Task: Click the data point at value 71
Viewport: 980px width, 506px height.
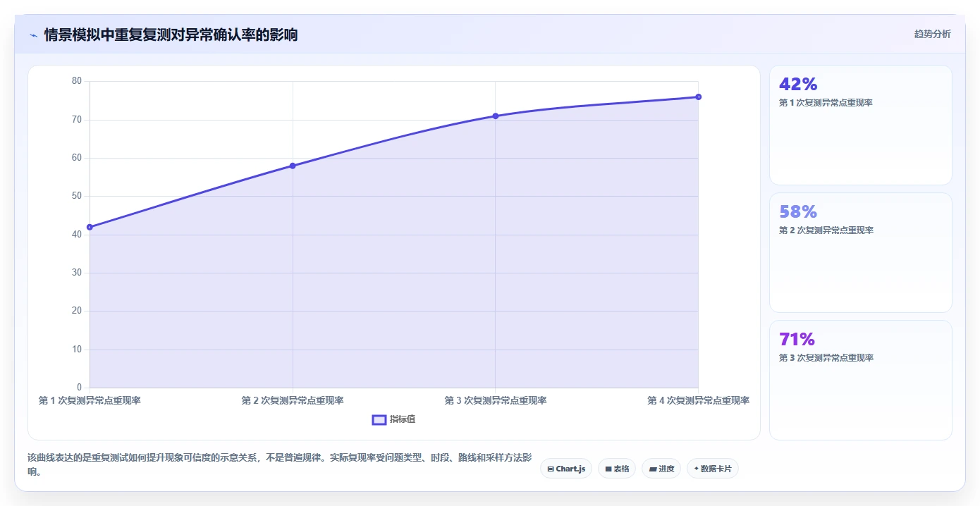Action: tap(496, 116)
